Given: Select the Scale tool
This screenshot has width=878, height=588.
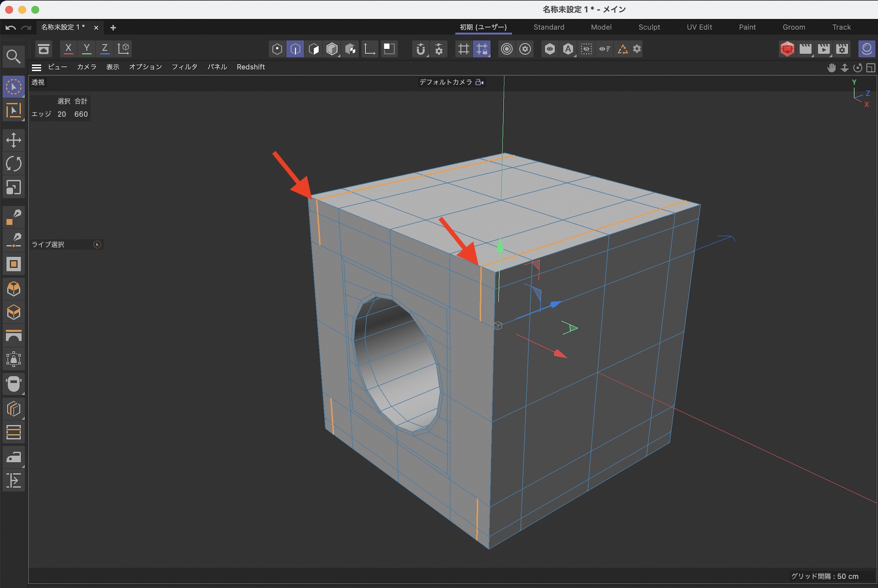Looking at the screenshot, I should (14, 188).
